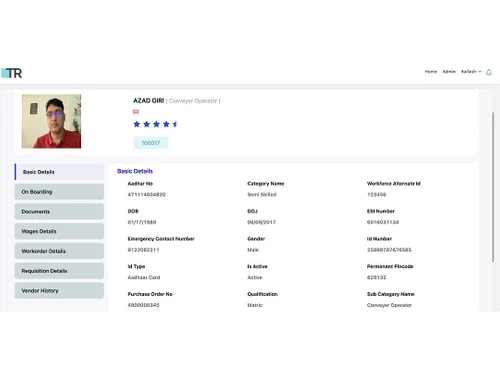500x375 pixels.
Task: Click Aadhar number 471114604820
Action: coord(147,195)
